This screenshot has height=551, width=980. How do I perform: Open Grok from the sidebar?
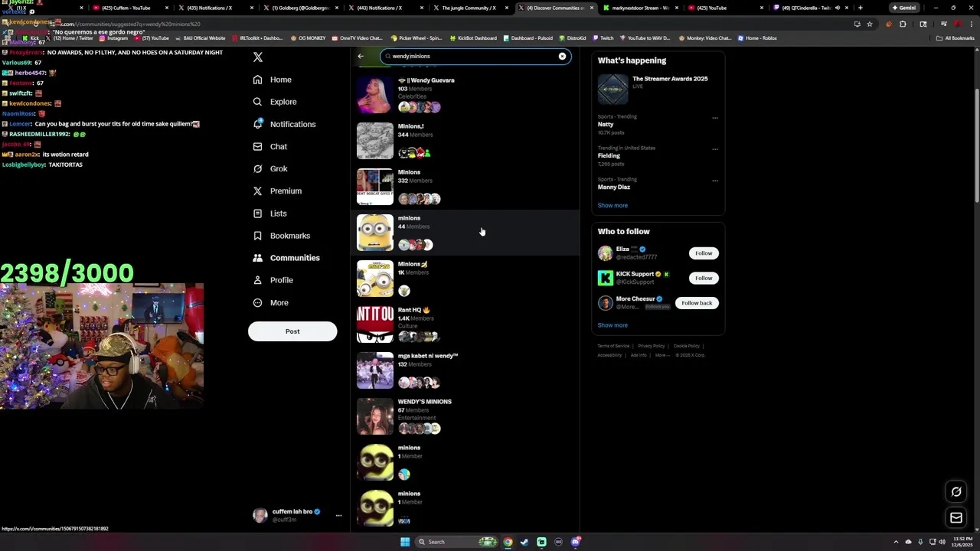[x=269, y=168]
